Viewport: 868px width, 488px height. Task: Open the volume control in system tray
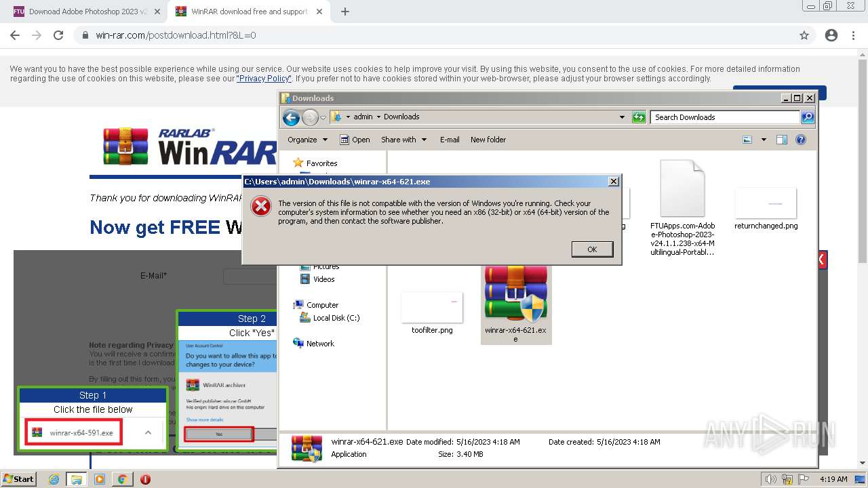(771, 479)
